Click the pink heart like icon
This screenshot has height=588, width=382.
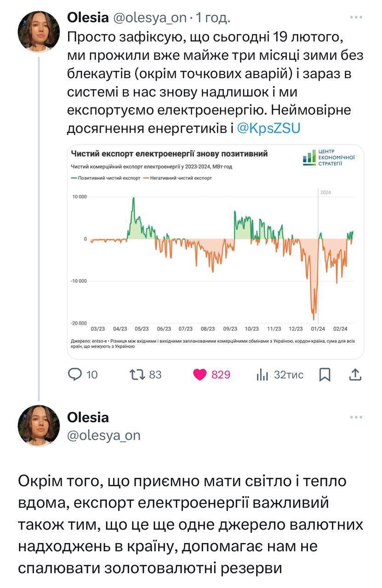(200, 375)
